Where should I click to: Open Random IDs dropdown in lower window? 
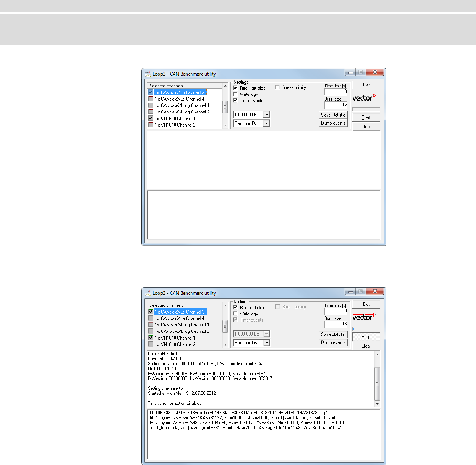267,343
